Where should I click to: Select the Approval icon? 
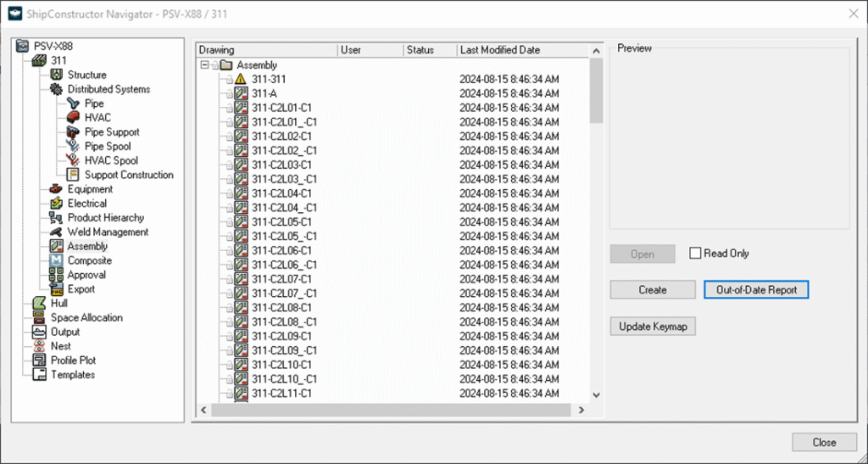[x=57, y=275]
